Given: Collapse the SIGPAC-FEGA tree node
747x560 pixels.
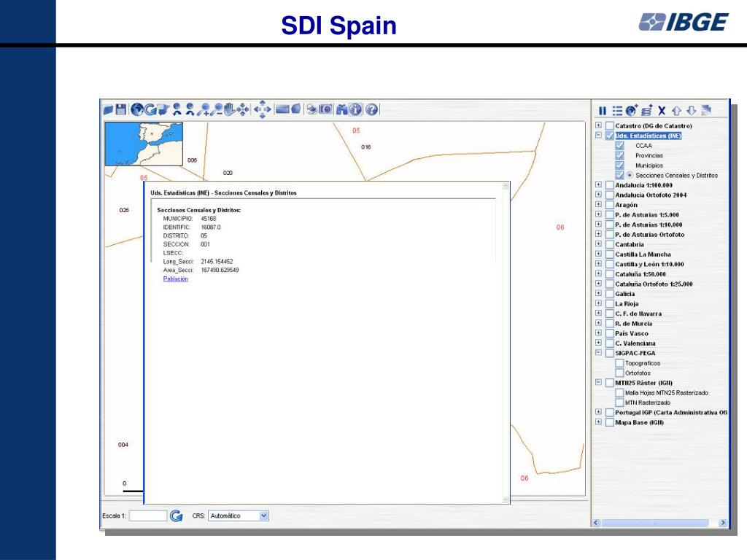Looking at the screenshot, I should (598, 353).
